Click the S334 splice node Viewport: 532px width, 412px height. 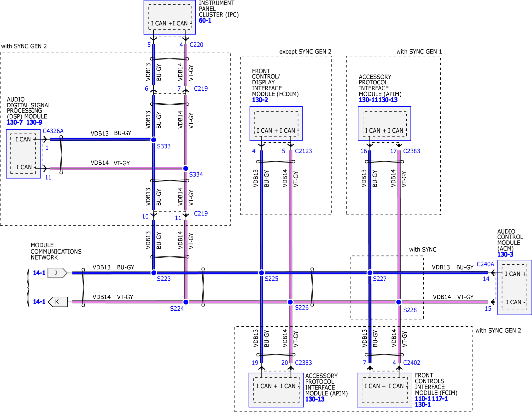tap(186, 168)
